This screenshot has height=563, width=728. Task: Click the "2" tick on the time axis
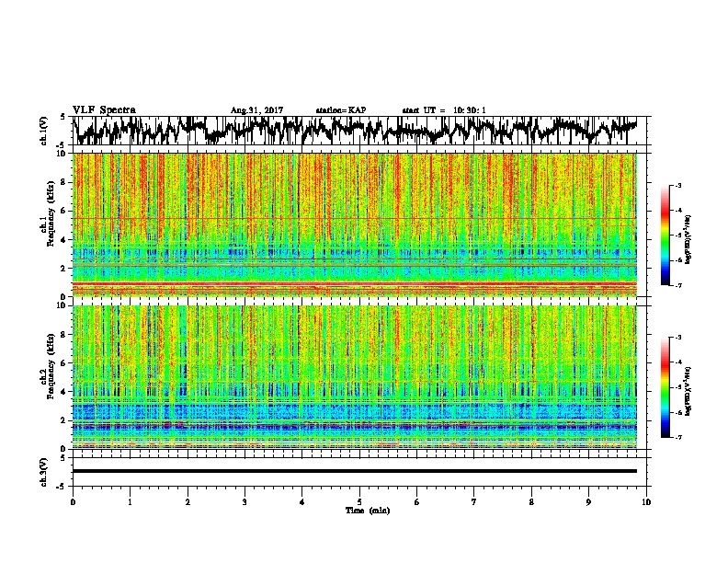tap(188, 502)
